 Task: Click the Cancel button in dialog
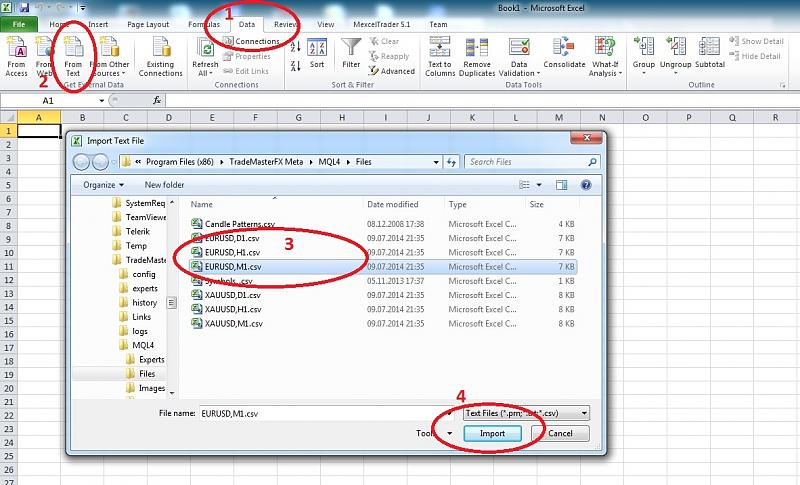pos(560,433)
